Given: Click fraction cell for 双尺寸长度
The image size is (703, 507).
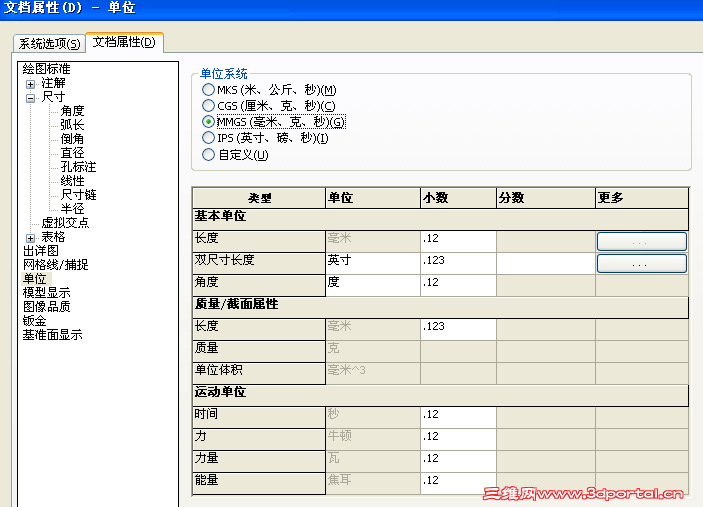Looking at the screenshot, I should (546, 263).
